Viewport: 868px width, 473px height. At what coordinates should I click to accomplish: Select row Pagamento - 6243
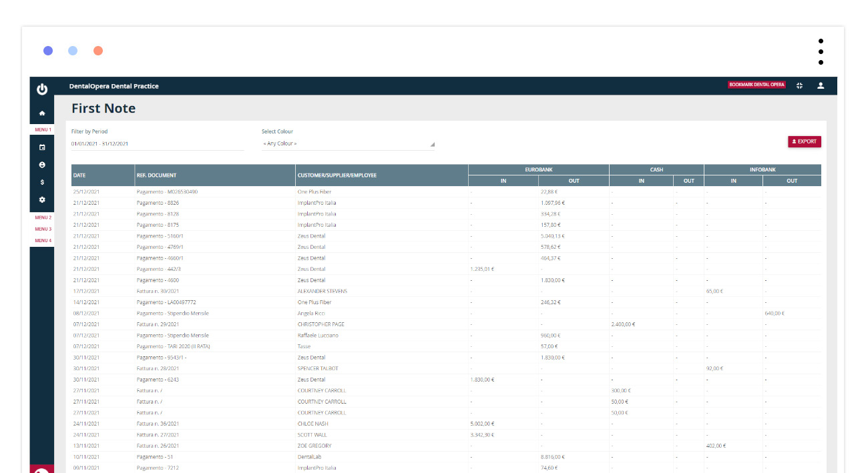446,380
